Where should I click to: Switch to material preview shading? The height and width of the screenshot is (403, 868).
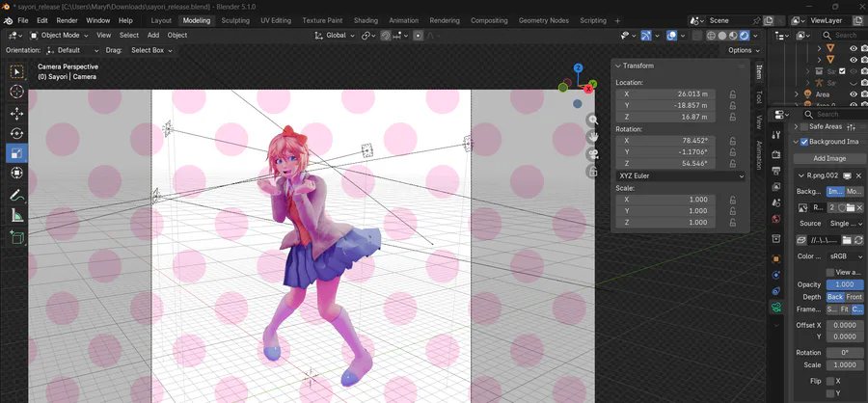(734, 36)
